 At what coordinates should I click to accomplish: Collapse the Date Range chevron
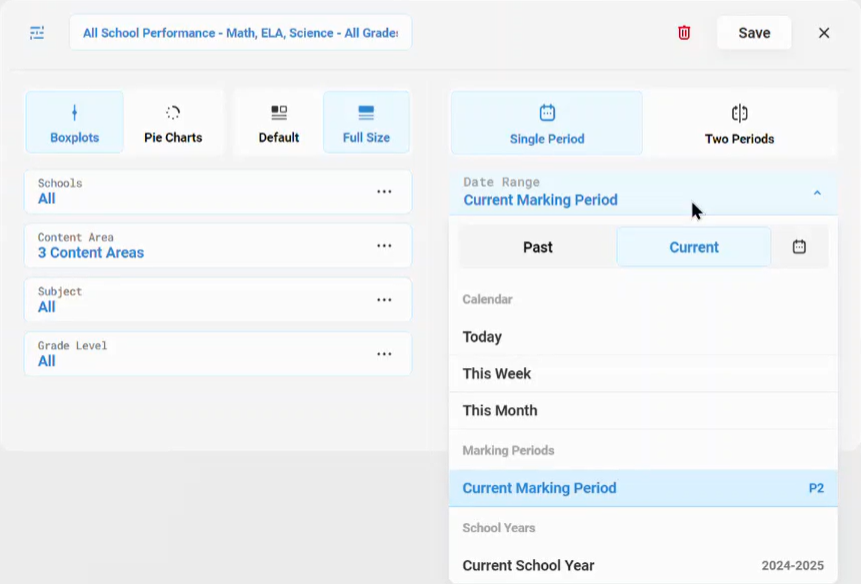[817, 193]
